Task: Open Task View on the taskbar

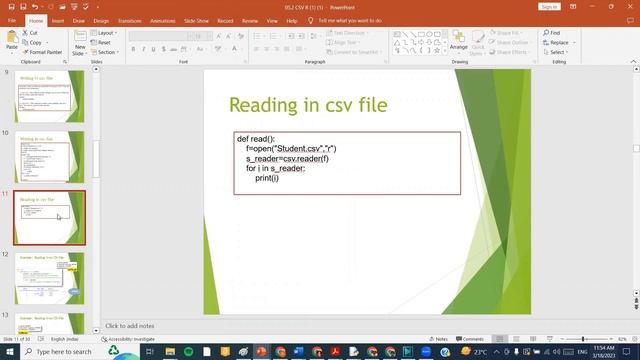Action: pyautogui.click(x=149, y=351)
